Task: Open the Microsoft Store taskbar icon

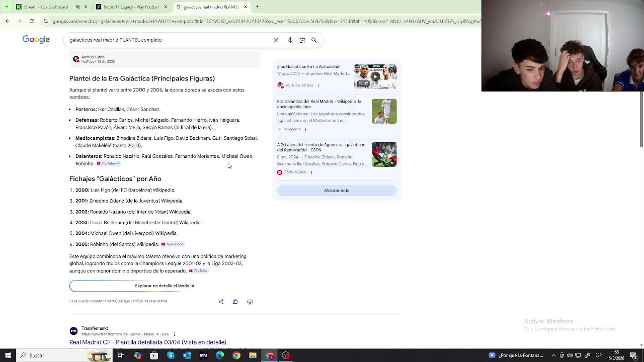Action: [x=154, y=355]
